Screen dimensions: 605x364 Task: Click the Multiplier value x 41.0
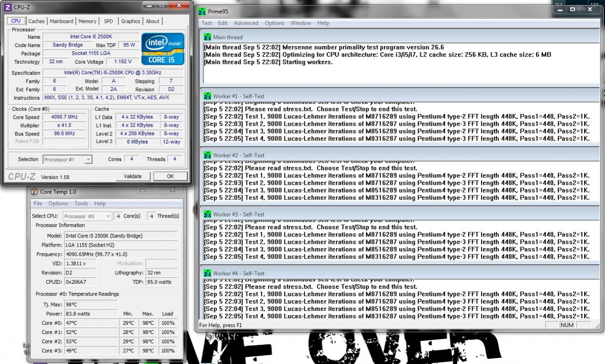65,125
